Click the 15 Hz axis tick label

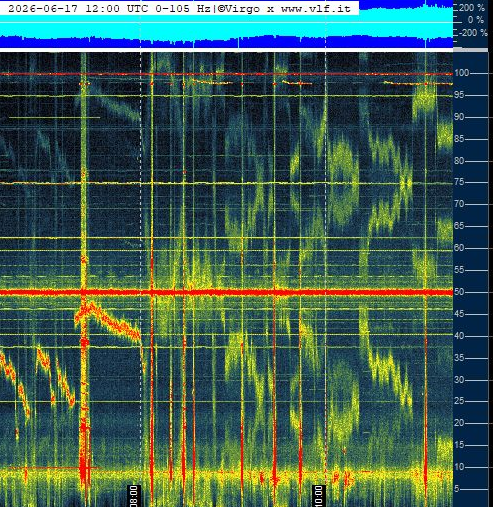pos(459,445)
